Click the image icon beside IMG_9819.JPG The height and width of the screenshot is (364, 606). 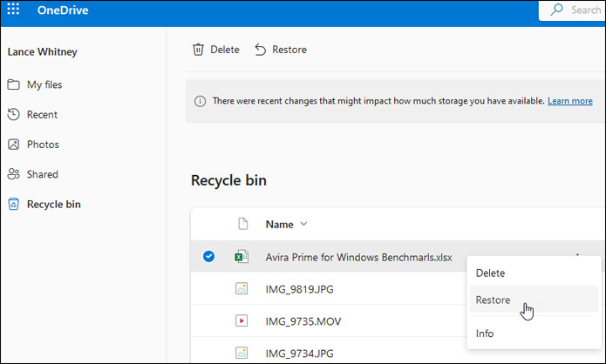click(x=242, y=288)
